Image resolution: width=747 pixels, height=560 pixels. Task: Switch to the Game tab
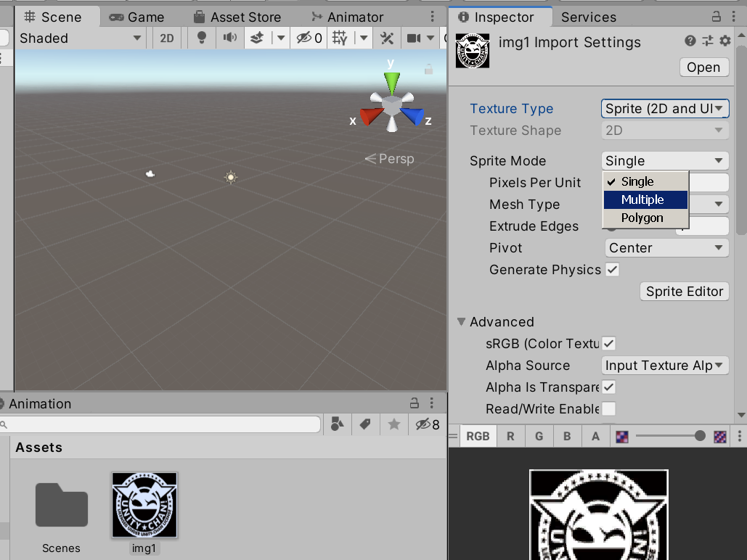tap(136, 17)
